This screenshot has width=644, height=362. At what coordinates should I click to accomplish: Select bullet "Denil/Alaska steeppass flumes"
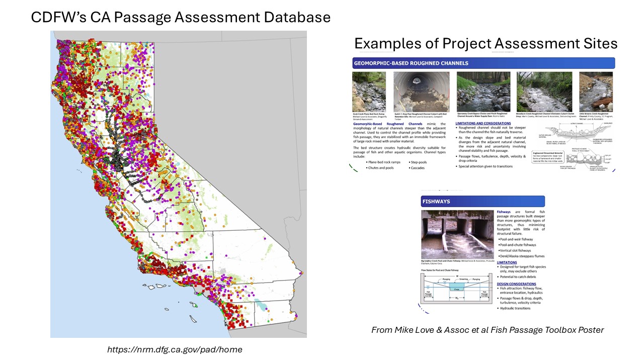[x=520, y=256]
